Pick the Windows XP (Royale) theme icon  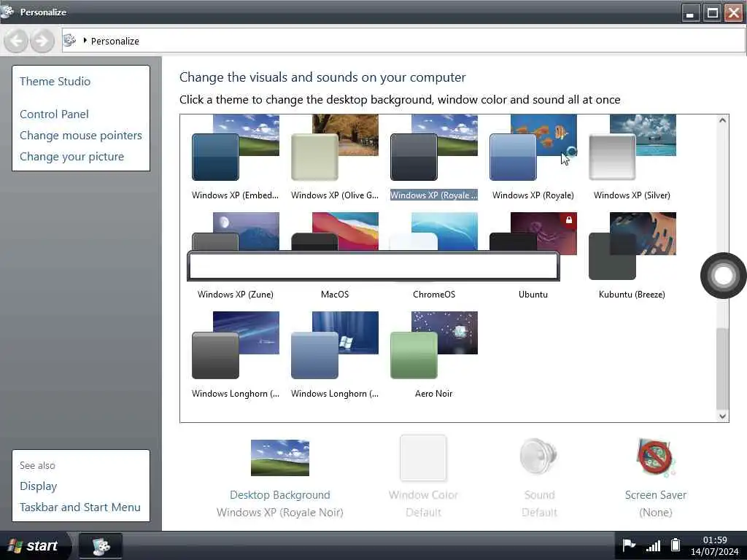pos(533,147)
